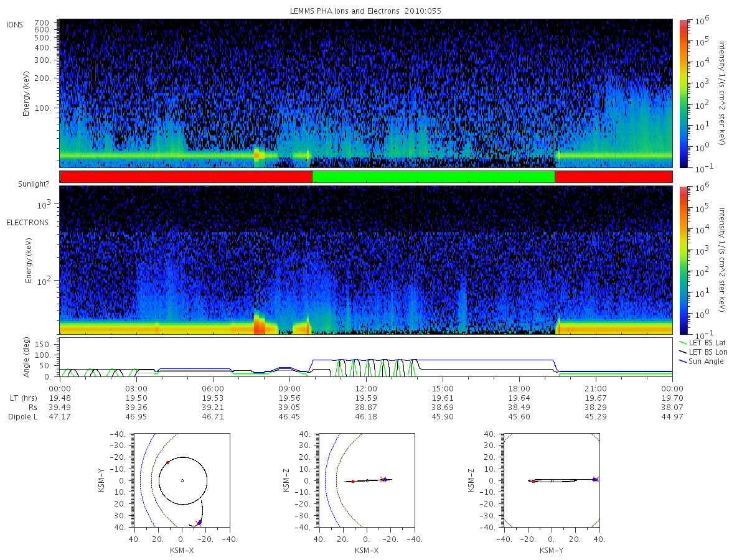Click the ELECTRONS panel label

(27, 223)
